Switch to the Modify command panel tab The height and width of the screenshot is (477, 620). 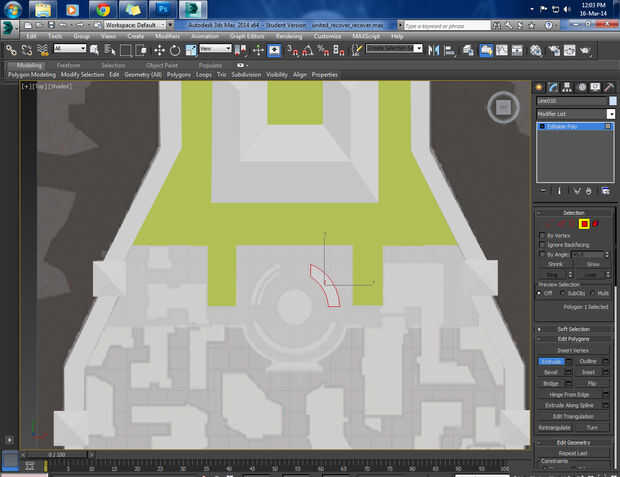(x=553, y=87)
